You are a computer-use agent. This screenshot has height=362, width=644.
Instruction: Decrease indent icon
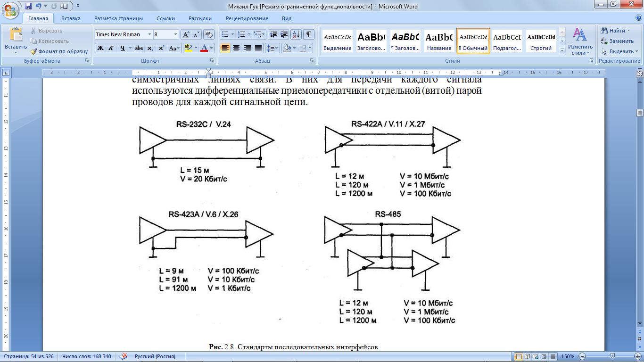point(273,34)
